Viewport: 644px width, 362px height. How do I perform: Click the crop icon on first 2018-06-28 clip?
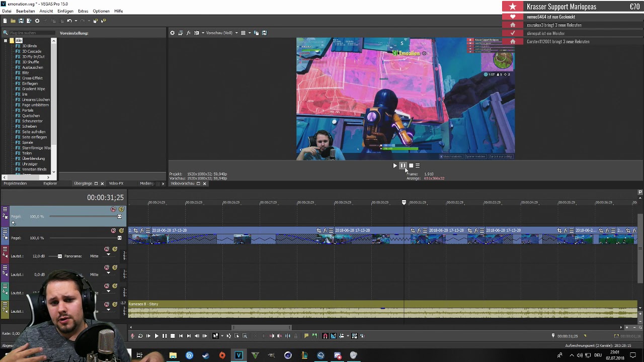coord(135,230)
